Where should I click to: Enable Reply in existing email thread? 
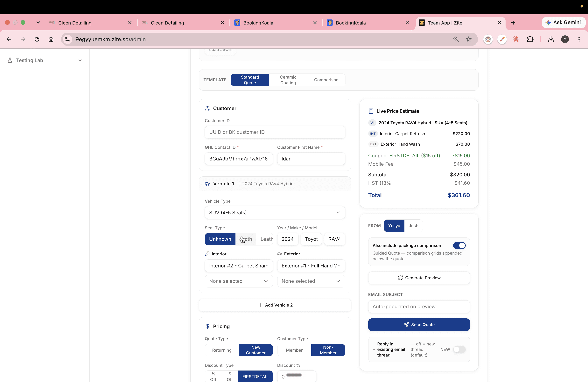[459, 349]
